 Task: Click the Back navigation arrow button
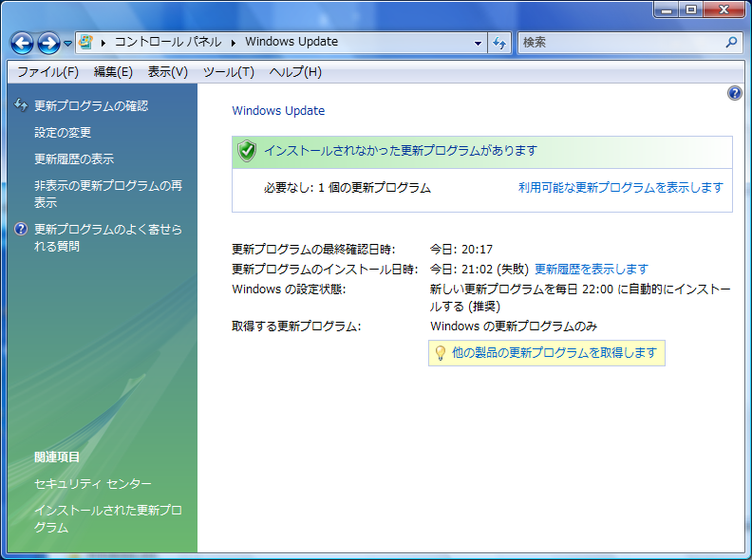click(23, 44)
